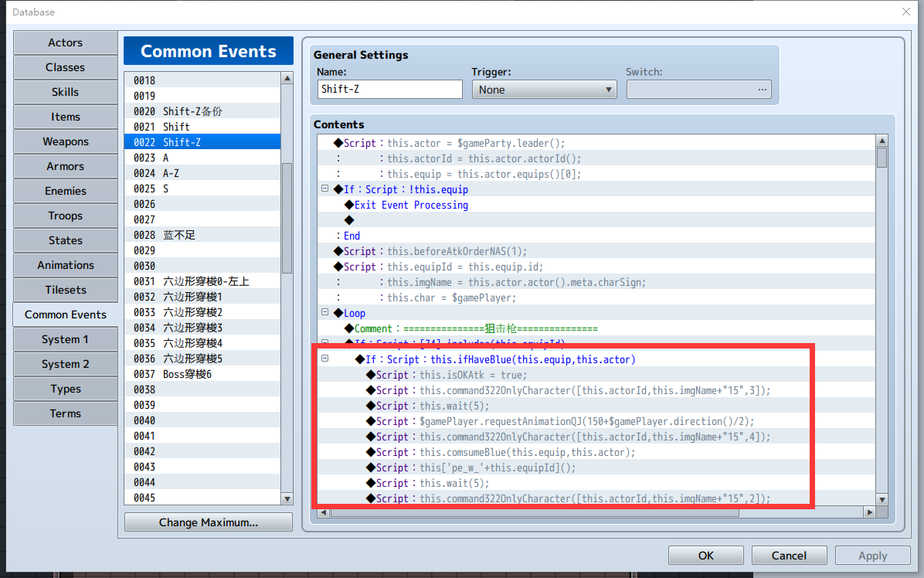This screenshot has height=578, width=924.
Task: Collapse the Loop block
Action: (x=324, y=312)
